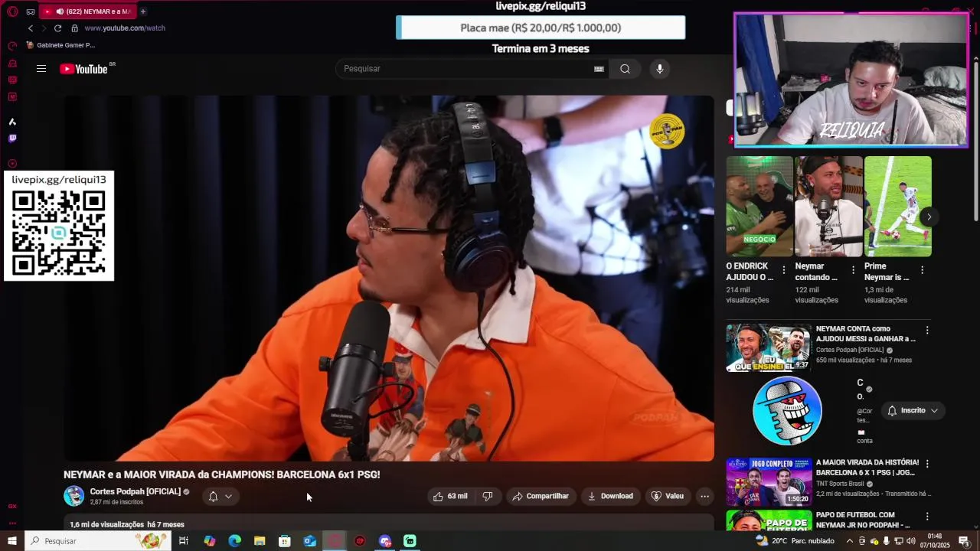Screen dimensions: 980x551
Task: Expand the Inscrito subscription dropdown
Action: coord(913,411)
